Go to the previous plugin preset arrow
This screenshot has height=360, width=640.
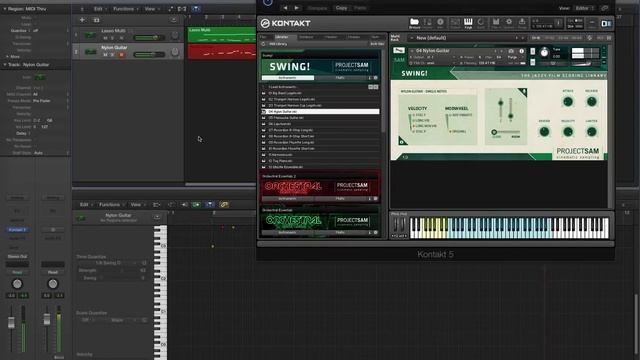(x=285, y=8)
